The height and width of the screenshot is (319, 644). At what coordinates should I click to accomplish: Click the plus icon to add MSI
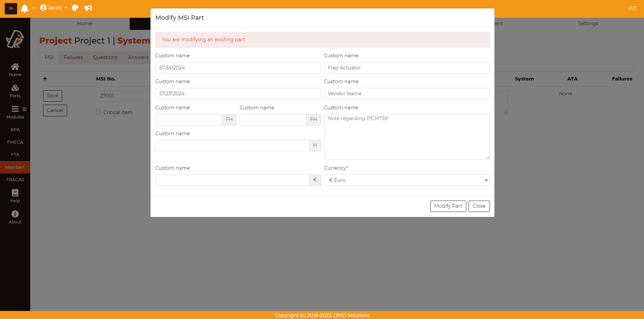point(45,79)
